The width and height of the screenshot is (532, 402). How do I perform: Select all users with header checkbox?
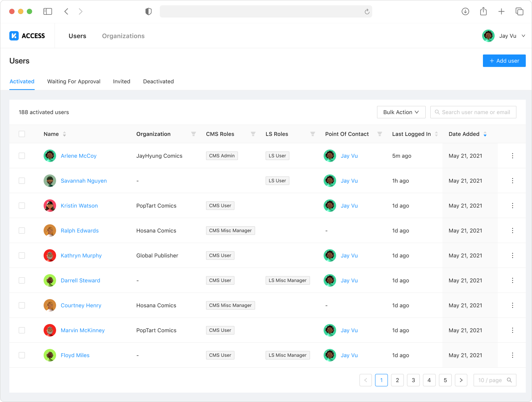[22, 134]
